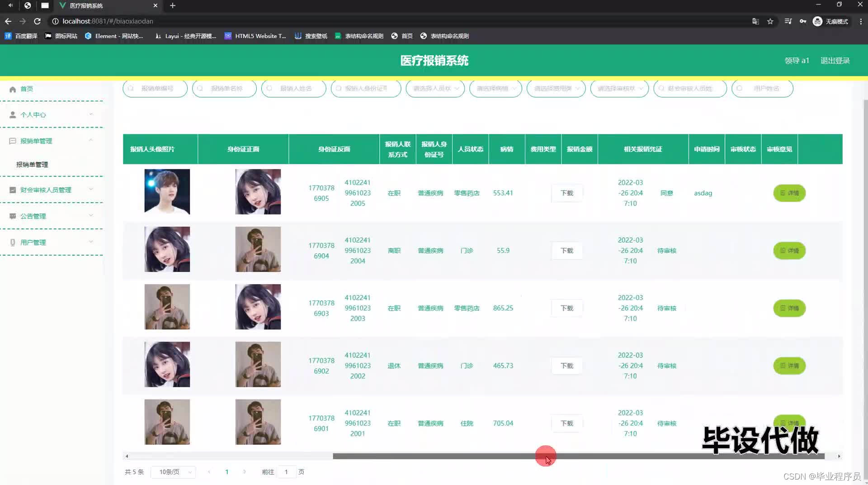Open the 搜索壁纸 bookmark
Image resolution: width=868 pixels, height=485 pixels.
(x=311, y=36)
